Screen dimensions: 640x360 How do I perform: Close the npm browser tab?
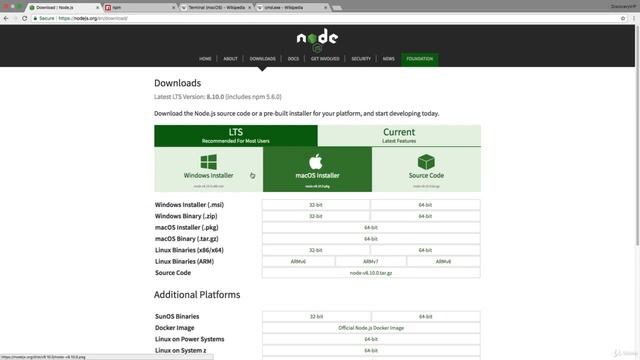[173, 7]
